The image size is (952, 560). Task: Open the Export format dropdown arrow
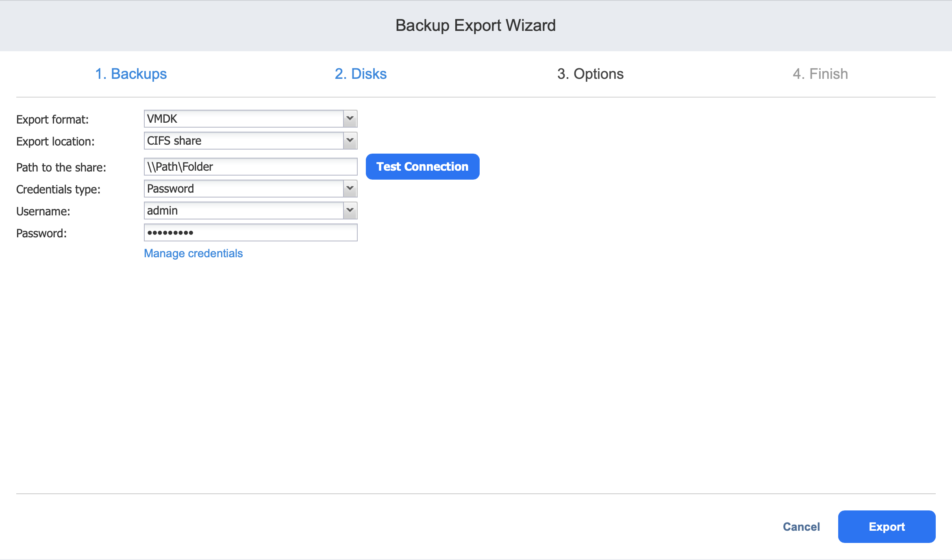click(350, 119)
